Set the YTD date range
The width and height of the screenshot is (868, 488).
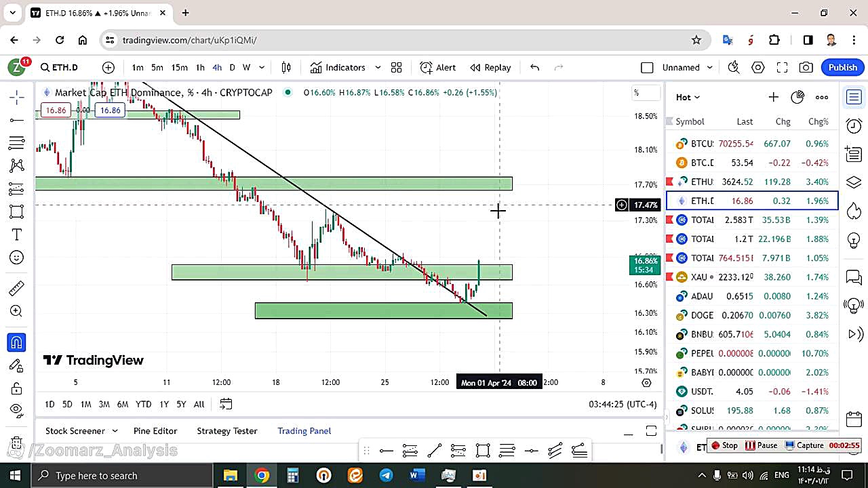click(143, 404)
